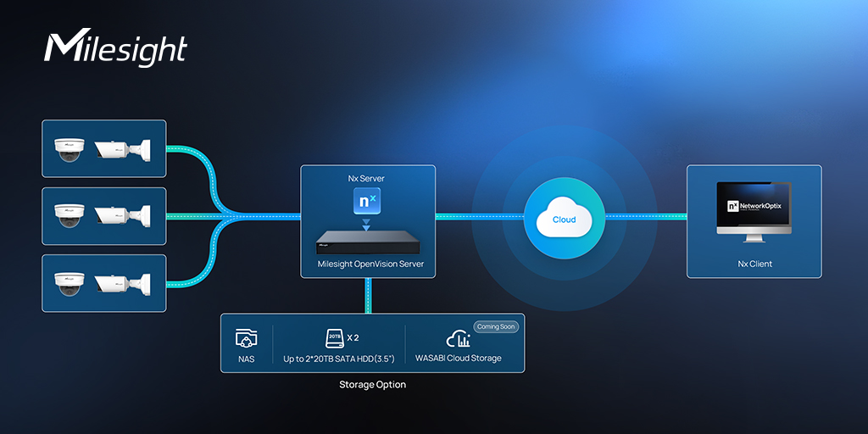868x434 pixels.
Task: Click the Up to 2*20TB SATA HDD text
Action: point(339,359)
